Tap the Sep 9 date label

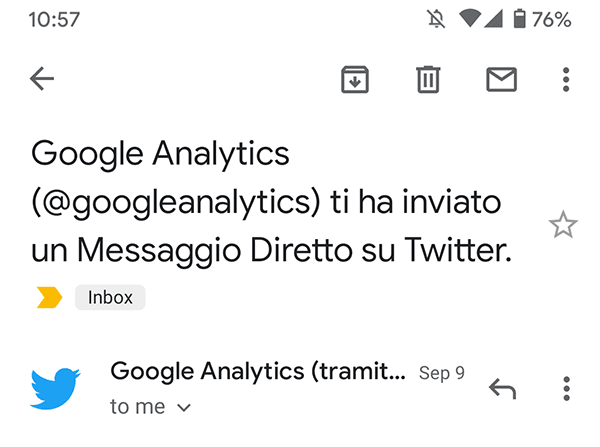coord(442,373)
